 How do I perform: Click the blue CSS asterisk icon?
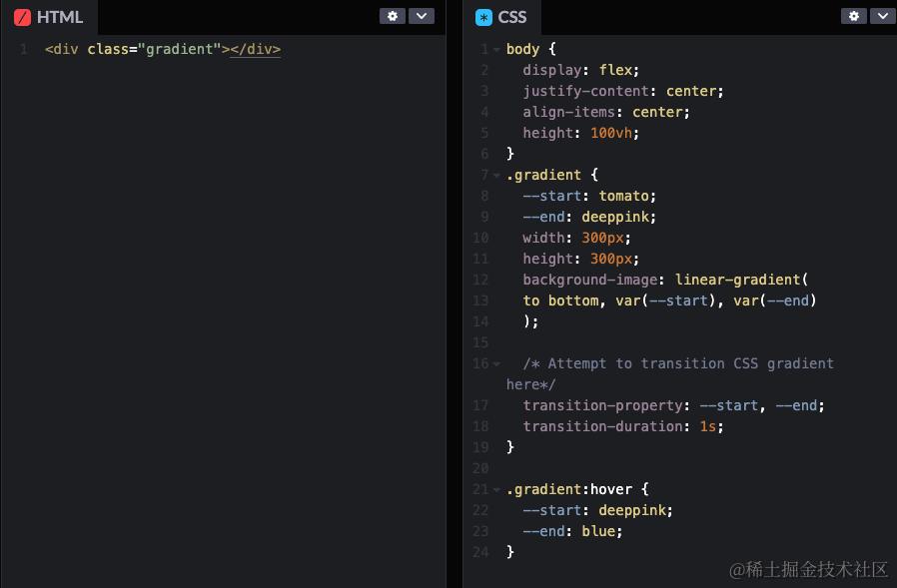click(x=483, y=17)
